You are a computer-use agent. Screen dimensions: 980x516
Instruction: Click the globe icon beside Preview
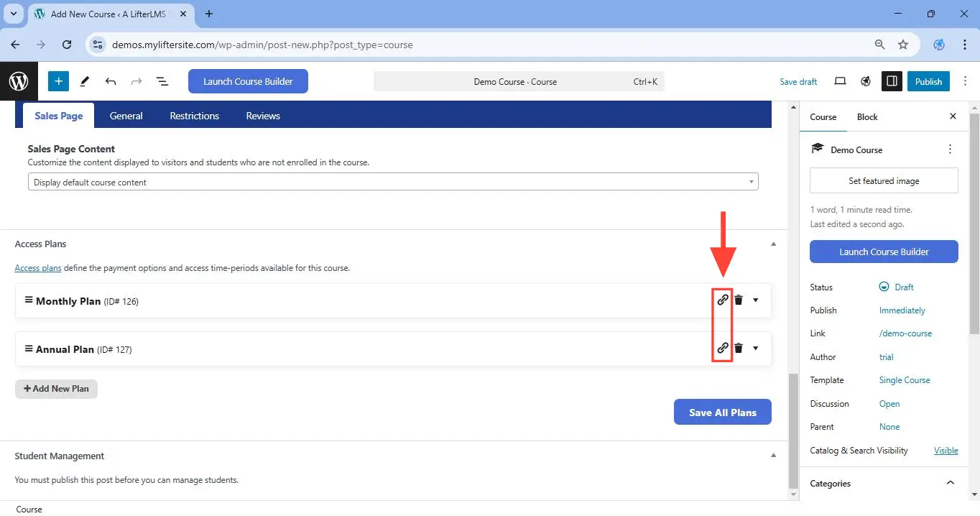866,81
